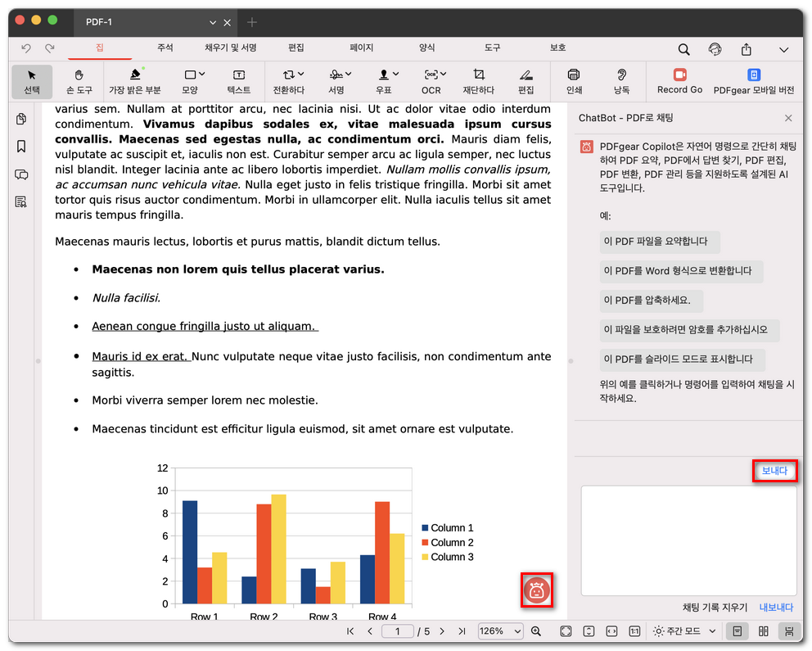The height and width of the screenshot is (651, 812).
Task: Open the comments sidebar panel
Action: [x=21, y=174]
